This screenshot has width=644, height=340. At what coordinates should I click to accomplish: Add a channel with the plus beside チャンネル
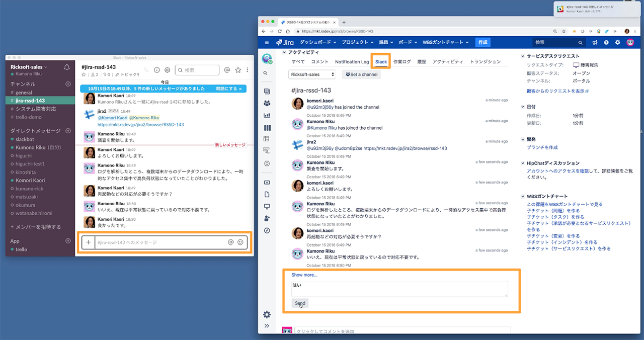68,84
